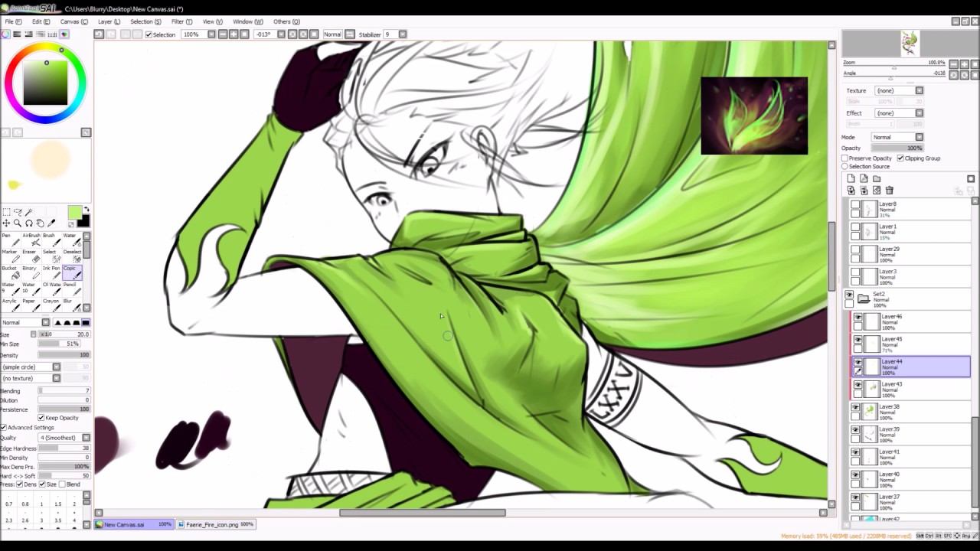
Task: Open the no texture brush dropdown
Action: click(31, 378)
